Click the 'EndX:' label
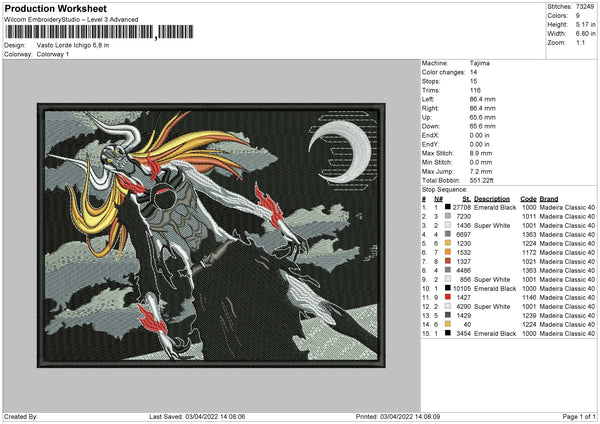600x424 pixels. [x=430, y=135]
